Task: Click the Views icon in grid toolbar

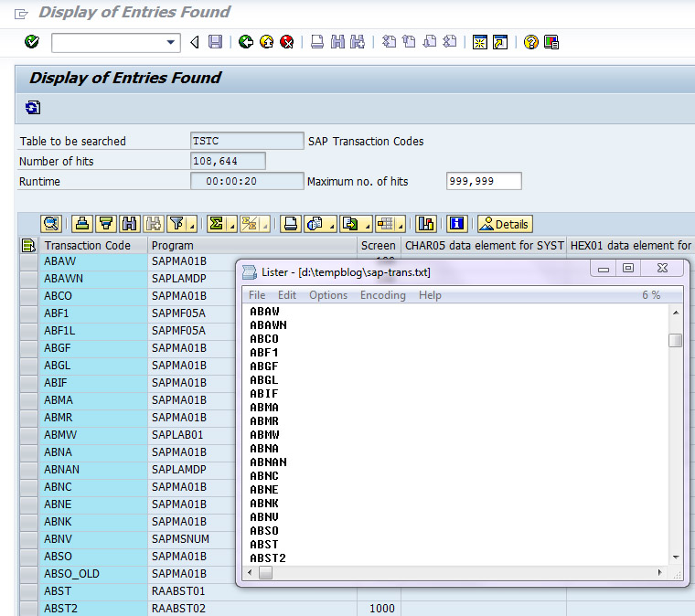Action: tap(315, 224)
